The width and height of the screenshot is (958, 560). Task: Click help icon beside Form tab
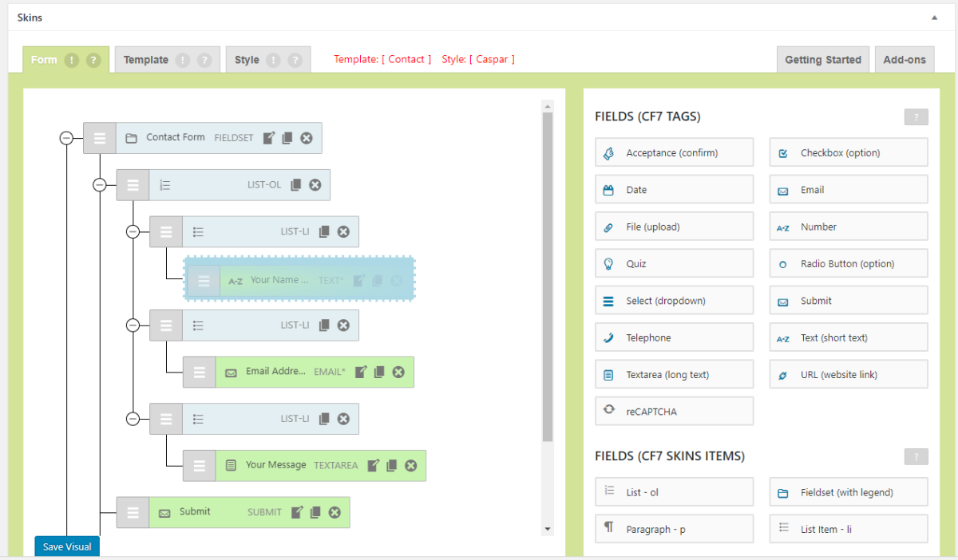93,60
